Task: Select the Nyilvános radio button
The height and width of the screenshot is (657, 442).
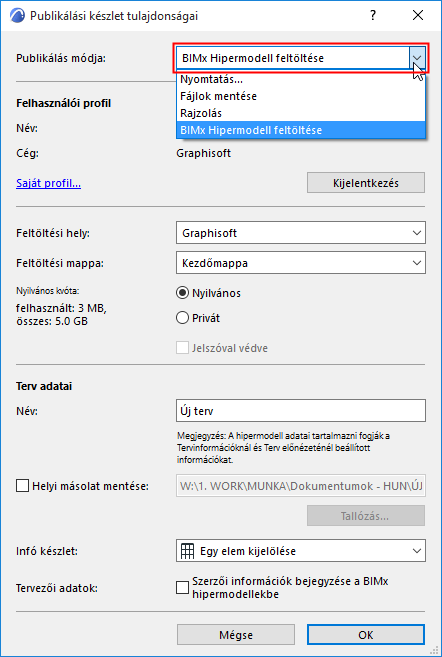Action: (x=182, y=293)
